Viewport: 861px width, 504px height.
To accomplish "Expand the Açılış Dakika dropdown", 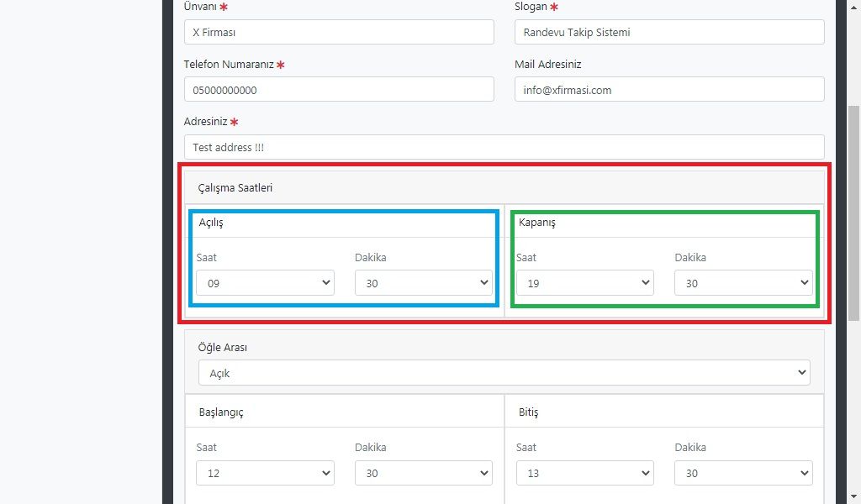I will coord(423,283).
